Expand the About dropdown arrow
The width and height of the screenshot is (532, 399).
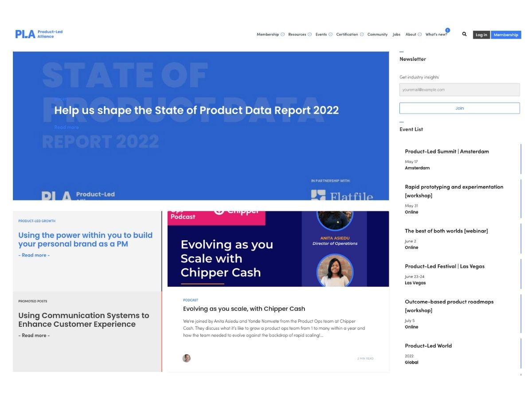pyautogui.click(x=420, y=35)
